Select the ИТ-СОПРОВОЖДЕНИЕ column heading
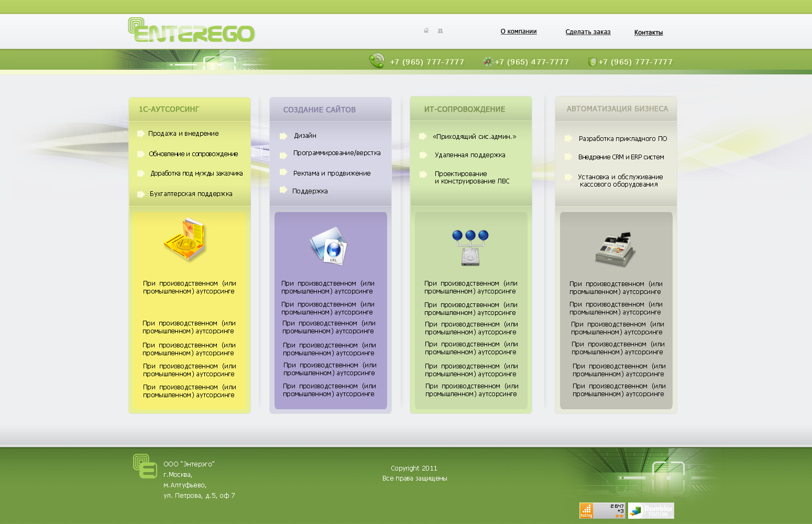Screen dimensions: 812x524 (465, 109)
